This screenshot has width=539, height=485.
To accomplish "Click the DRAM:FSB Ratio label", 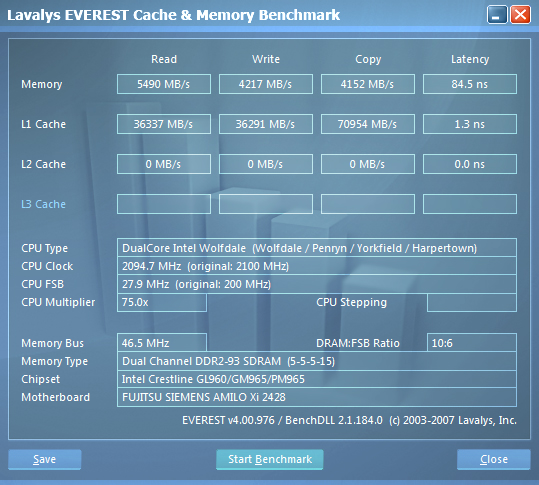I will (358, 343).
